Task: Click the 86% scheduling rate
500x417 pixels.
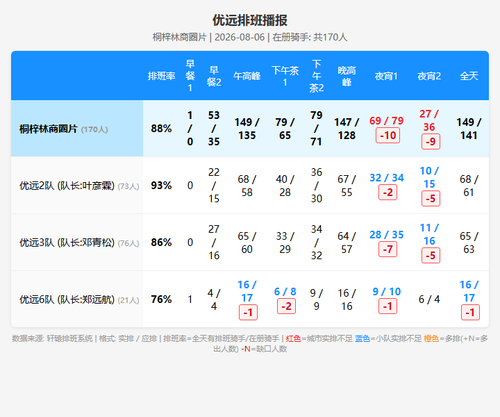Action: pyautogui.click(x=161, y=242)
